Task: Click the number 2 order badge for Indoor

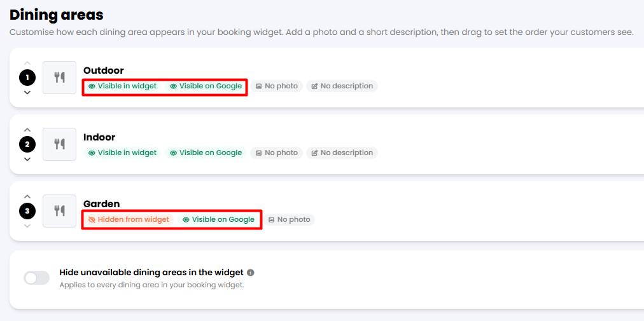Action: coord(27,144)
